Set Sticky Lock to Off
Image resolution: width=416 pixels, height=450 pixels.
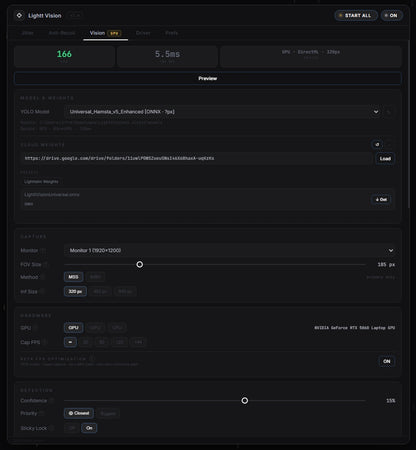72,428
